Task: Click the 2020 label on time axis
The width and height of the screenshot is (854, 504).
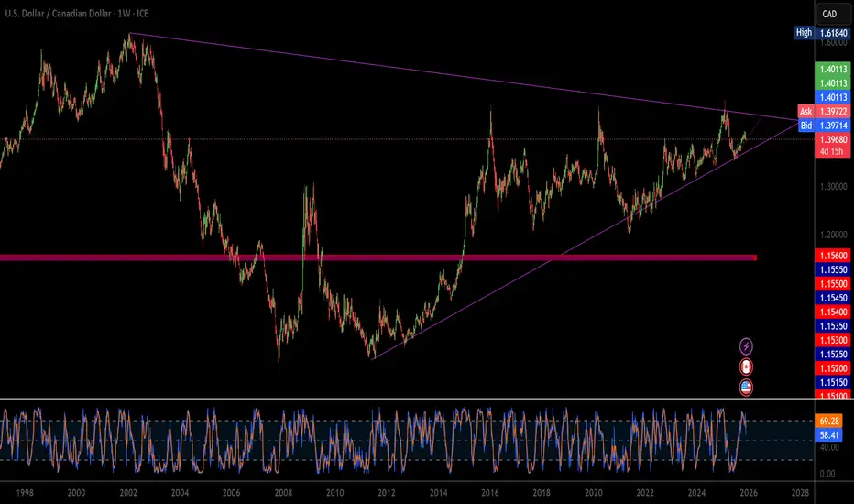Action: point(593,493)
